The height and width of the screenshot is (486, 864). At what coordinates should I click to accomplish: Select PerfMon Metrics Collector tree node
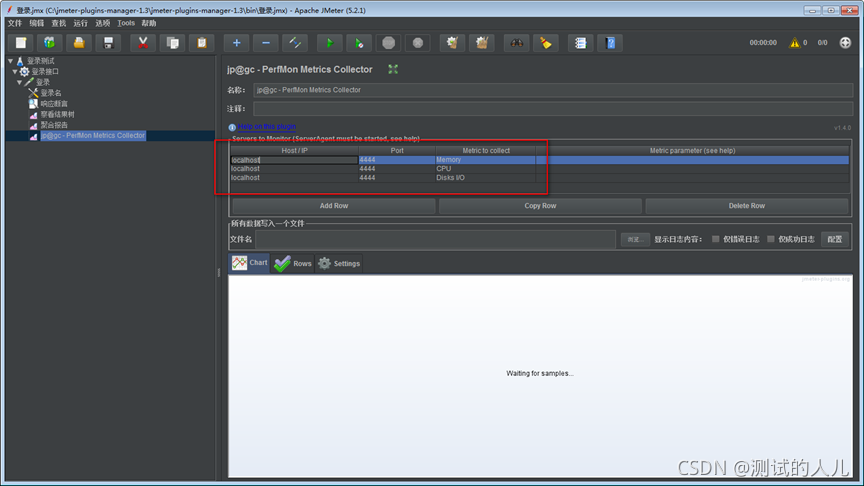pos(93,136)
